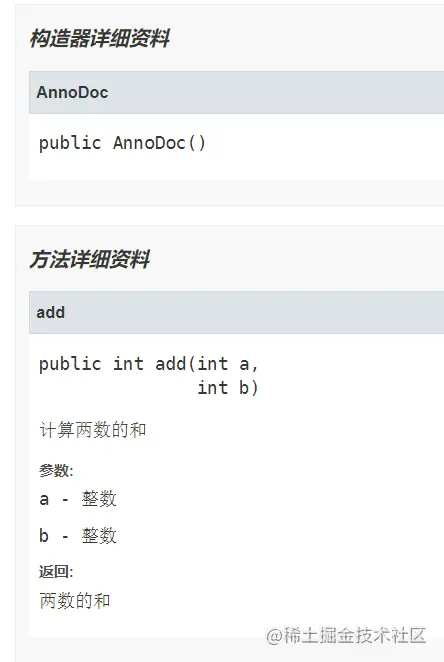Select the a - 整数 parameter entry

click(x=78, y=499)
